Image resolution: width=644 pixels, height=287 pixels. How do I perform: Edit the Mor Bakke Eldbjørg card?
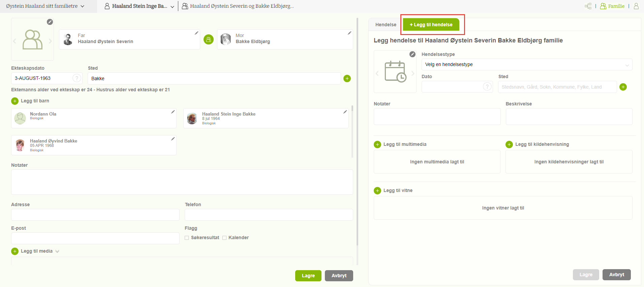349,33
